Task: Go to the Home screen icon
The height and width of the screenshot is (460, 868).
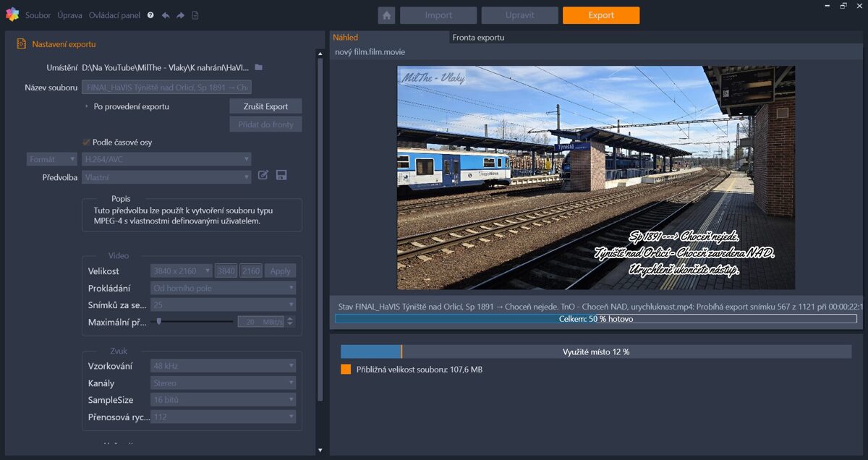Action: point(386,15)
